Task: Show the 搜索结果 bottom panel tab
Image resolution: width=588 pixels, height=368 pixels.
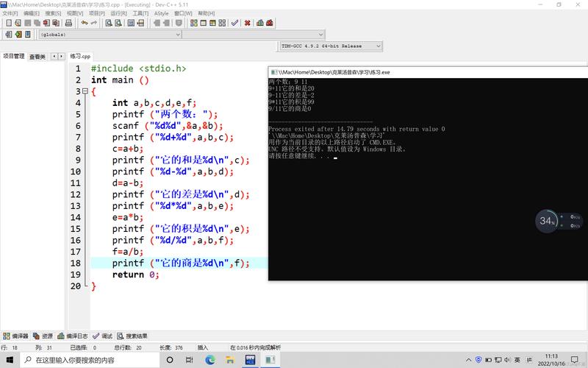Action: point(136,336)
